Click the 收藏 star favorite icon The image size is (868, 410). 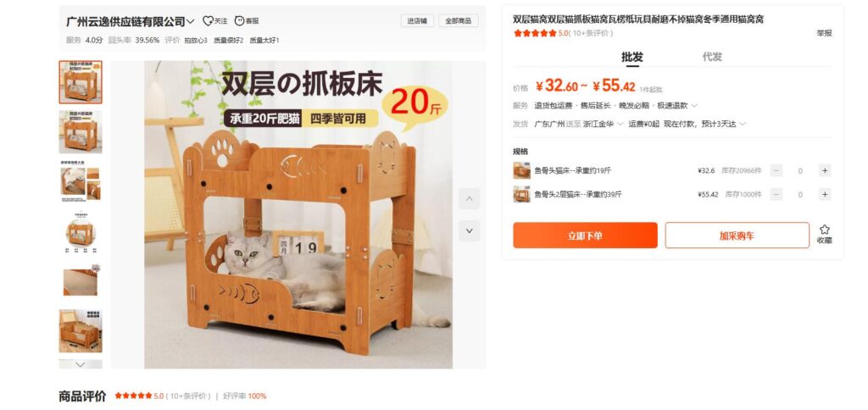[x=824, y=230]
